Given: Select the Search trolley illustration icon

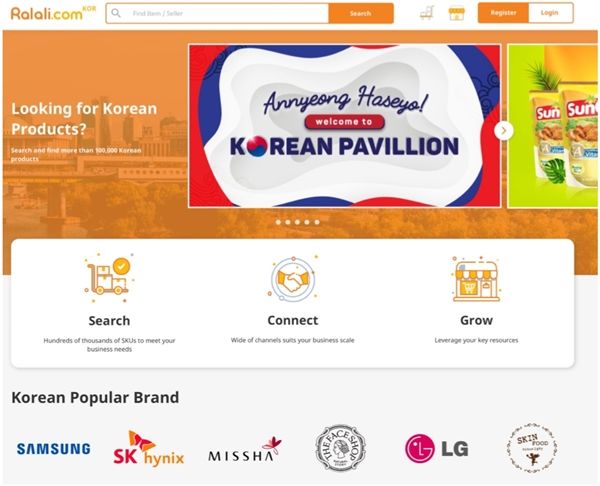Looking at the screenshot, I should [109, 278].
